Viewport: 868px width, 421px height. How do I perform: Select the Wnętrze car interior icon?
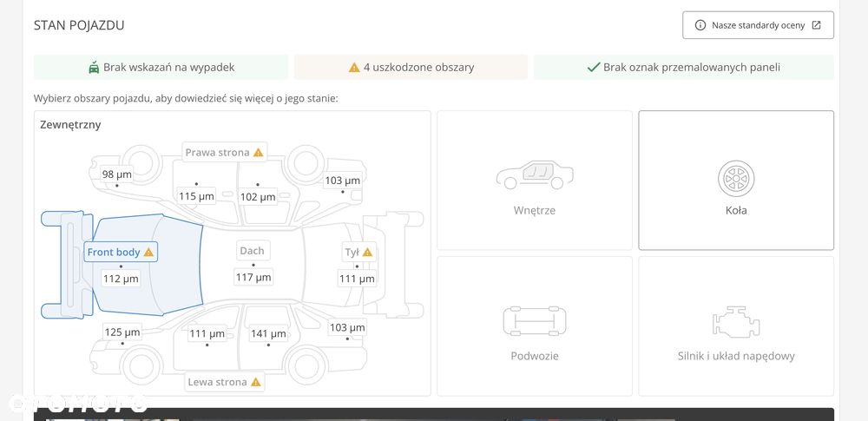534,175
